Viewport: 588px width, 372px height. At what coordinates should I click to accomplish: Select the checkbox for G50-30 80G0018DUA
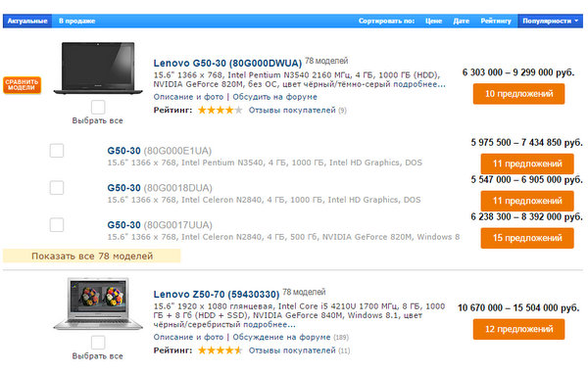click(57, 188)
